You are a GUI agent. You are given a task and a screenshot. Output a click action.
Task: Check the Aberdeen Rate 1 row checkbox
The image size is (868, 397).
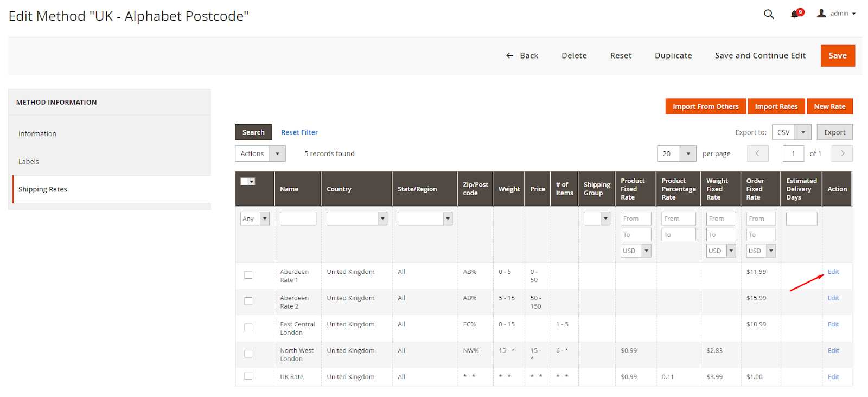(x=248, y=275)
